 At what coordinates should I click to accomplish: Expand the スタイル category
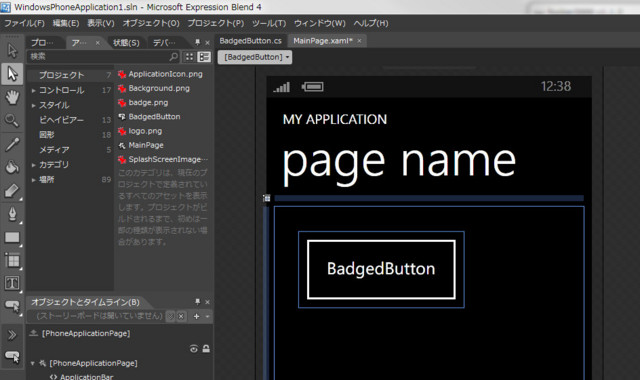pyautogui.click(x=34, y=106)
